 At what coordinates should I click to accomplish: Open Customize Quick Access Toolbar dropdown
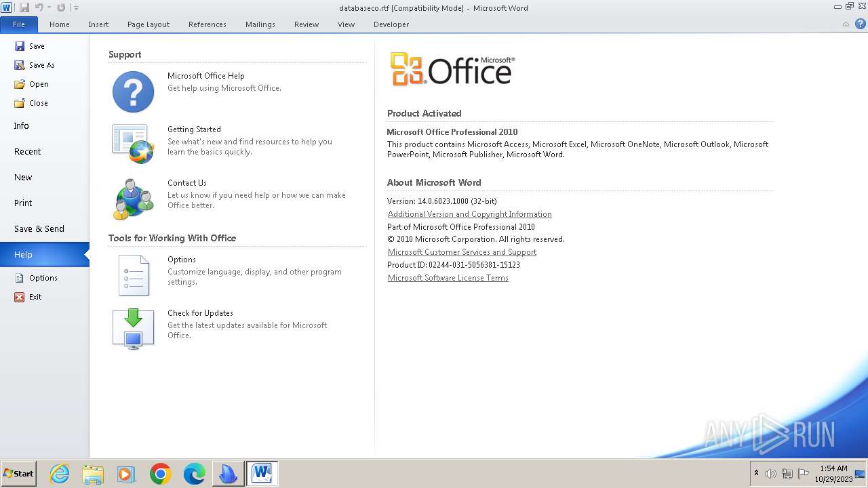tap(76, 8)
